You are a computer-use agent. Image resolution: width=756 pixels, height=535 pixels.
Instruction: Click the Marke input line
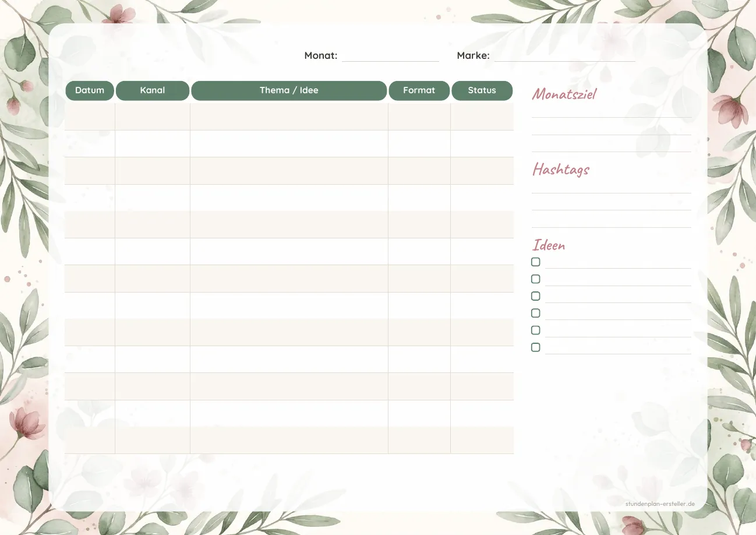564,56
